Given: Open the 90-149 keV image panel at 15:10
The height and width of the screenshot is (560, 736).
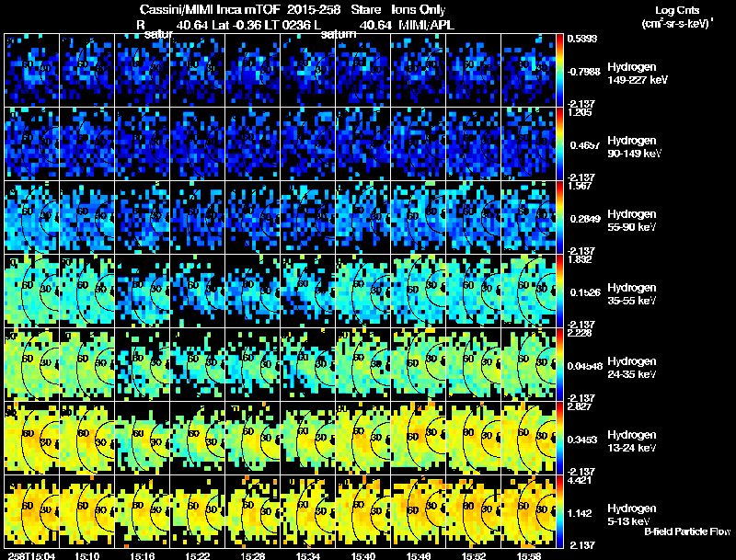Looking at the screenshot, I should (86, 144).
